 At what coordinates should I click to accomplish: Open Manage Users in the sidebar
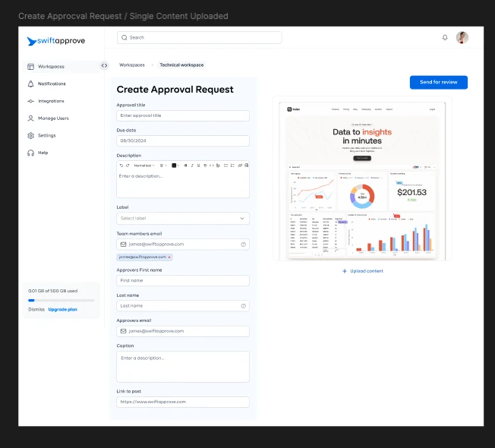(48, 118)
